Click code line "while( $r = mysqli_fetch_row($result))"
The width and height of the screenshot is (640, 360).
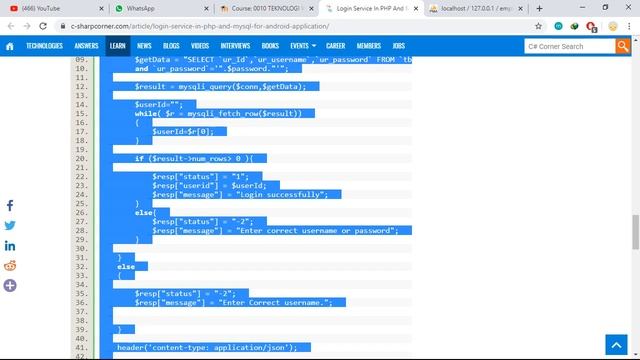pyautogui.click(x=218, y=113)
